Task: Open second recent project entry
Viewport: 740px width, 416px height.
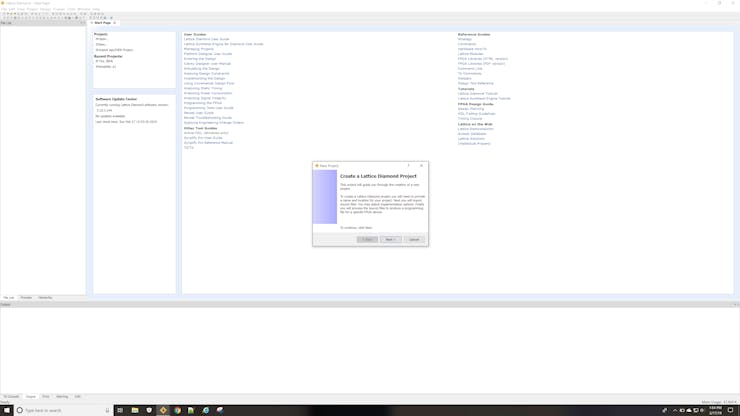Action: click(x=106, y=67)
